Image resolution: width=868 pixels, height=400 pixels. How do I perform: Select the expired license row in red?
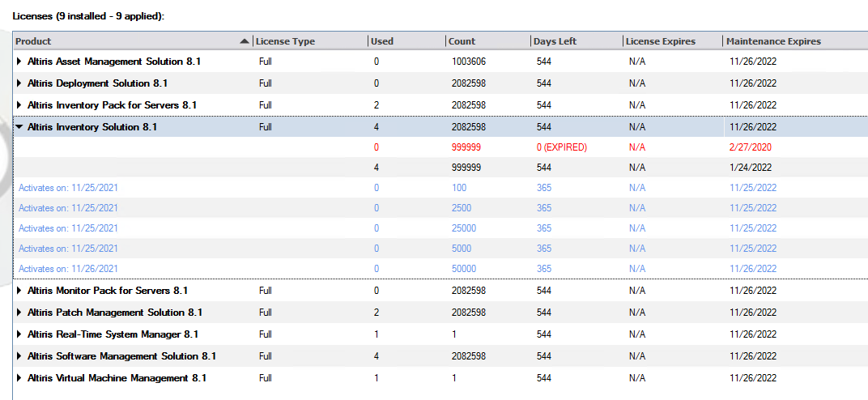point(440,147)
